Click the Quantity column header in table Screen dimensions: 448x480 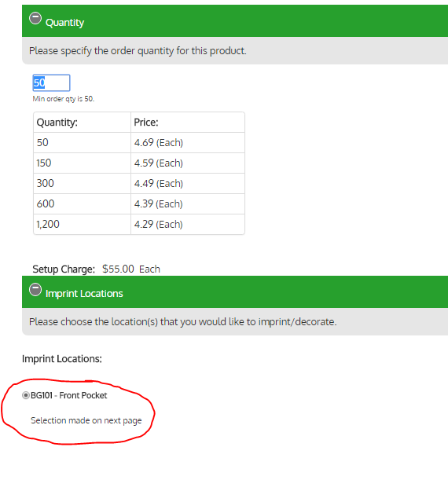point(82,122)
